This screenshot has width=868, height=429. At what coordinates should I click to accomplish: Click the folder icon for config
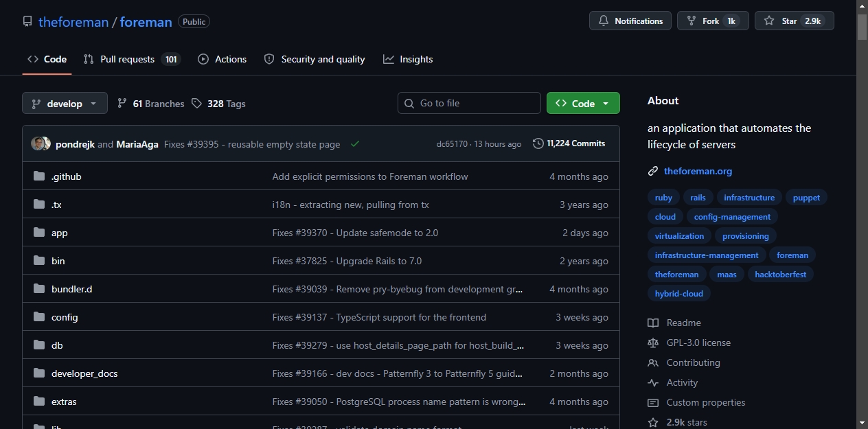39,317
